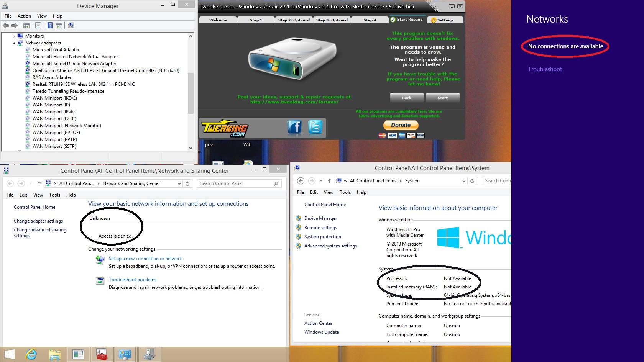Viewport: 644px width, 362px height.
Task: Click Internet Explorer icon on the taskbar
Action: (31, 354)
